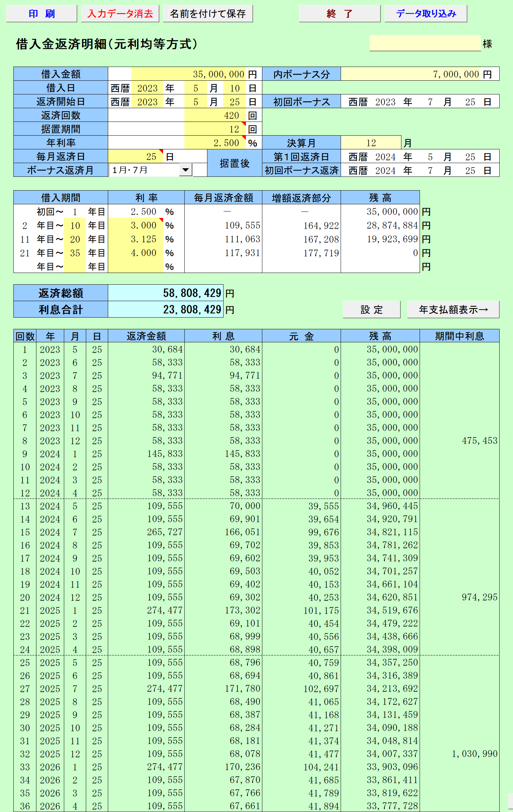Select the period end year 10 field
Viewport: 513px width, 812px height.
pyautogui.click(x=75, y=226)
